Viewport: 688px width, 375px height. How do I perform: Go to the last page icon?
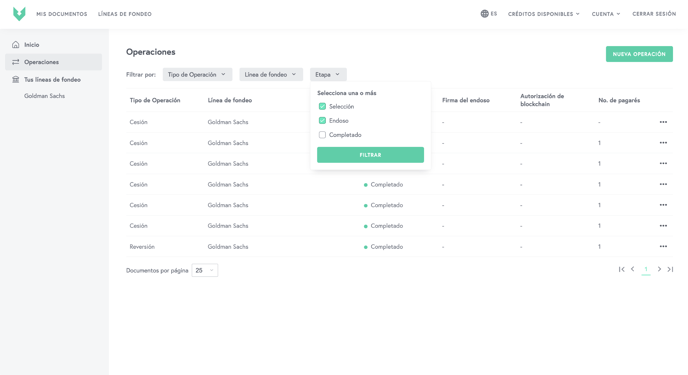pyautogui.click(x=670, y=269)
